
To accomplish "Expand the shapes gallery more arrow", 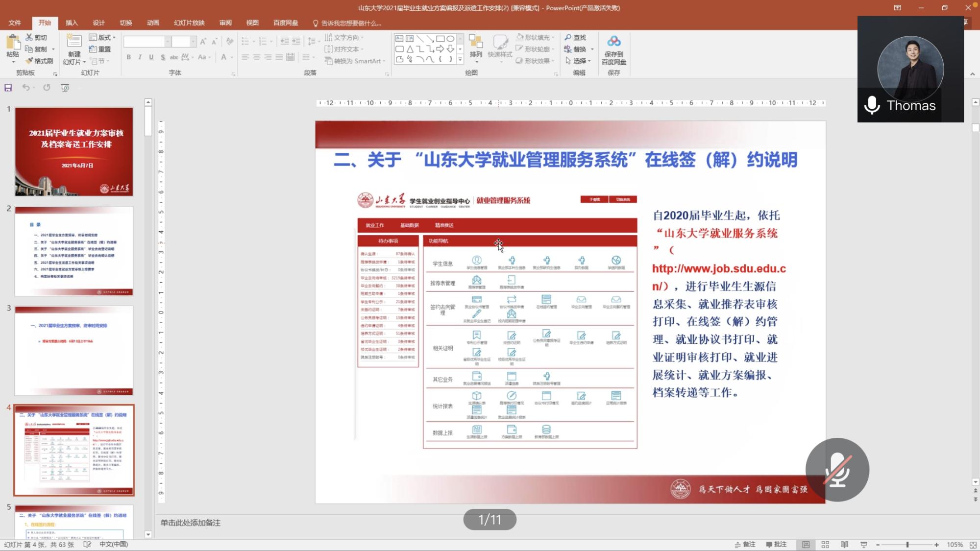I will [460, 60].
